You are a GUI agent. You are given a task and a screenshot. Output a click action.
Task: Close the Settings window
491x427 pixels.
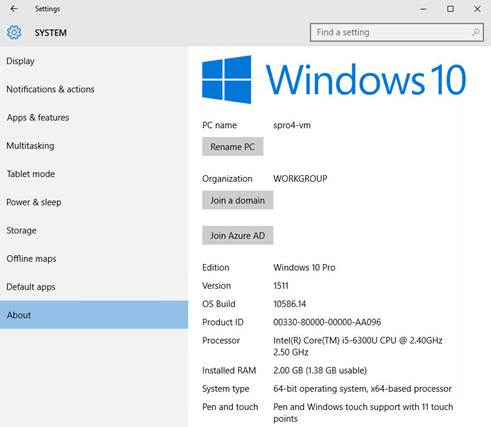click(477, 9)
